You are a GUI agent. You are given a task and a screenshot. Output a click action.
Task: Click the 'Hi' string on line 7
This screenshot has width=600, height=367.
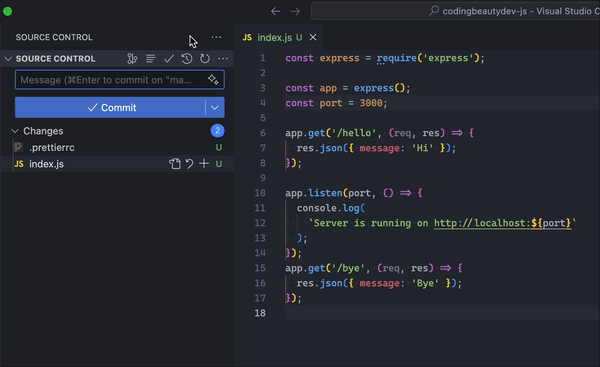click(x=422, y=148)
